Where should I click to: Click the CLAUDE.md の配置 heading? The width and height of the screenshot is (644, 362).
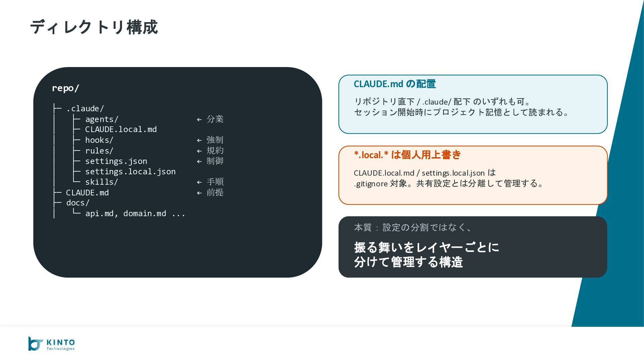pyautogui.click(x=395, y=84)
